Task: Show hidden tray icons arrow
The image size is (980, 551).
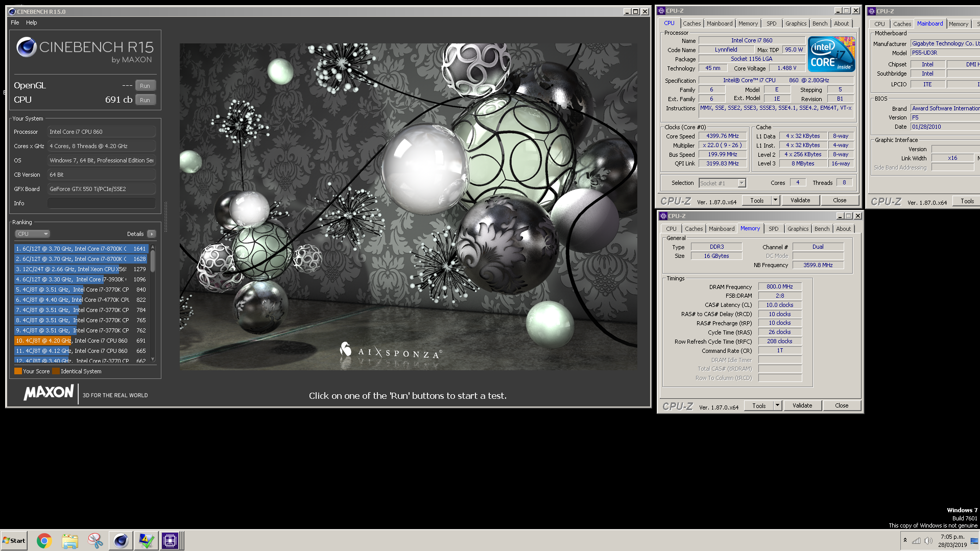Action: coord(905,540)
